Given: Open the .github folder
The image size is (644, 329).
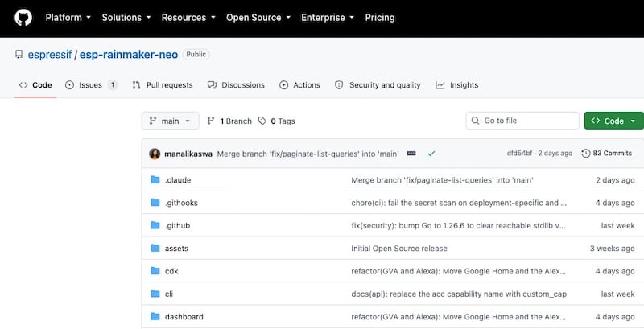Looking at the screenshot, I should 177,226.
